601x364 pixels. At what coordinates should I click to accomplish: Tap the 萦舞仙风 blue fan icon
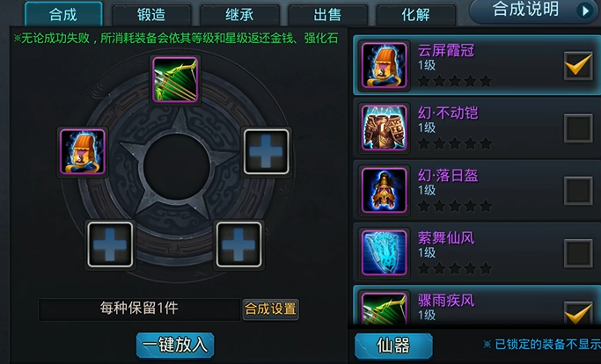[384, 253]
